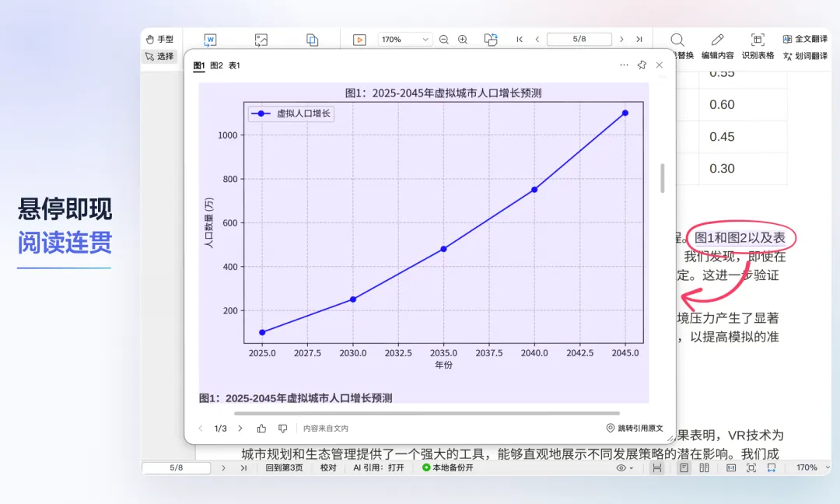Open the find and replace search icon
This screenshot has width=840, height=504.
(677, 40)
